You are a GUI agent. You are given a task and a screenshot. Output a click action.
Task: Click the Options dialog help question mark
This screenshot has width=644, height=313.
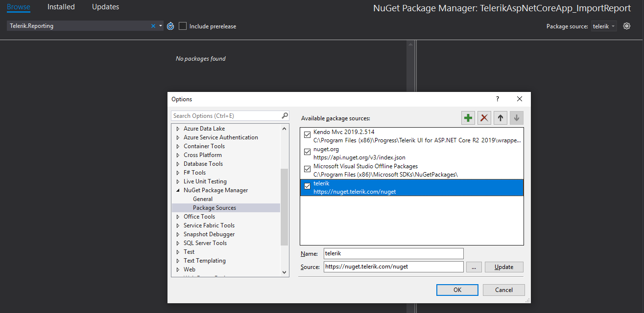click(x=498, y=99)
